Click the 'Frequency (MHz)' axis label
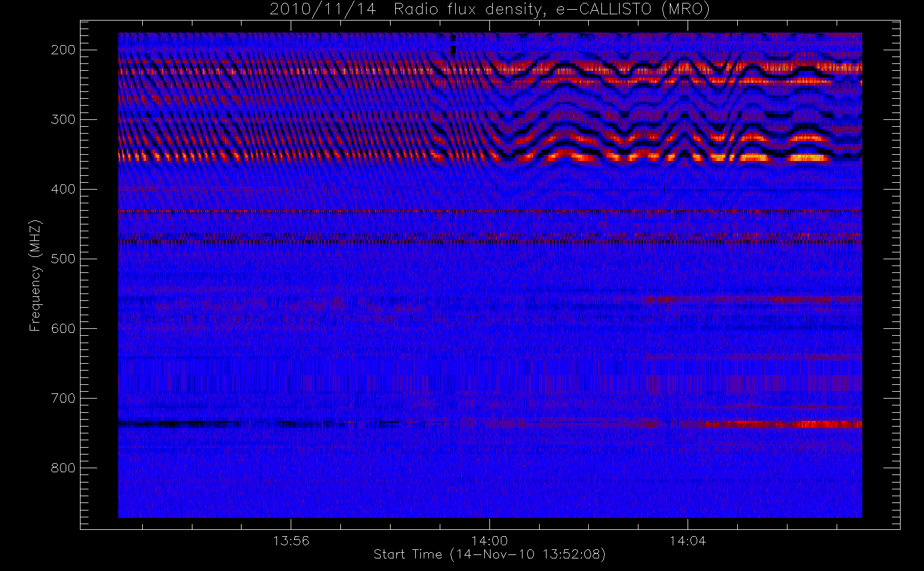 [35, 275]
